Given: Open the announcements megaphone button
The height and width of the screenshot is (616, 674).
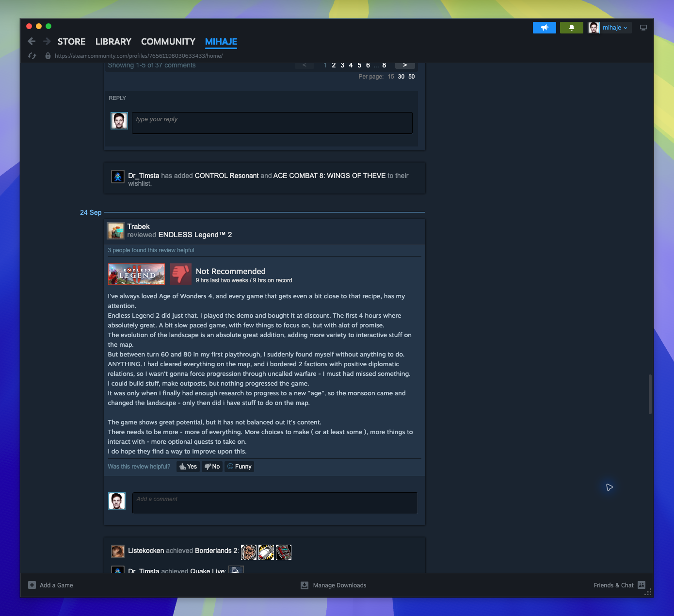Looking at the screenshot, I should (545, 28).
